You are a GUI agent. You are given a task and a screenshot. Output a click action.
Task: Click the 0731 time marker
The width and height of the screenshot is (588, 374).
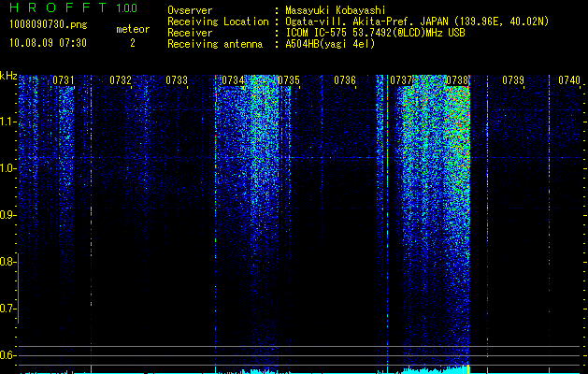pos(64,80)
